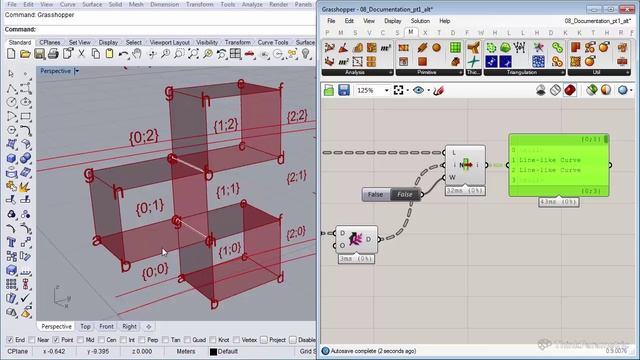Toggle the Project osnap checkbox
This screenshot has height=360, width=640.
(264, 340)
